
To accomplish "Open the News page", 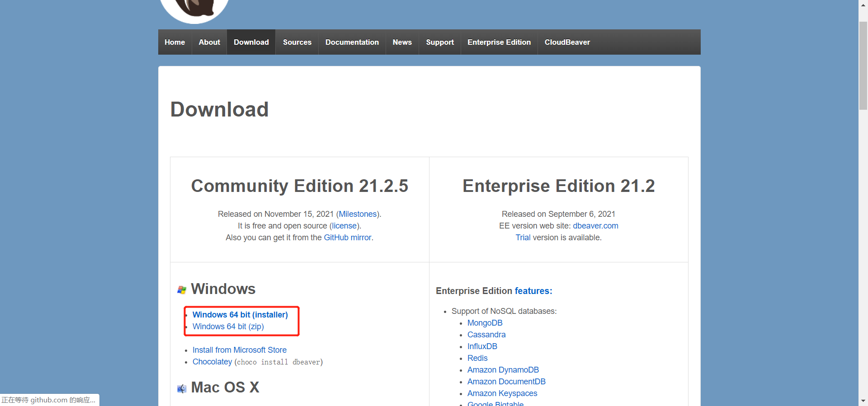I will tap(402, 42).
